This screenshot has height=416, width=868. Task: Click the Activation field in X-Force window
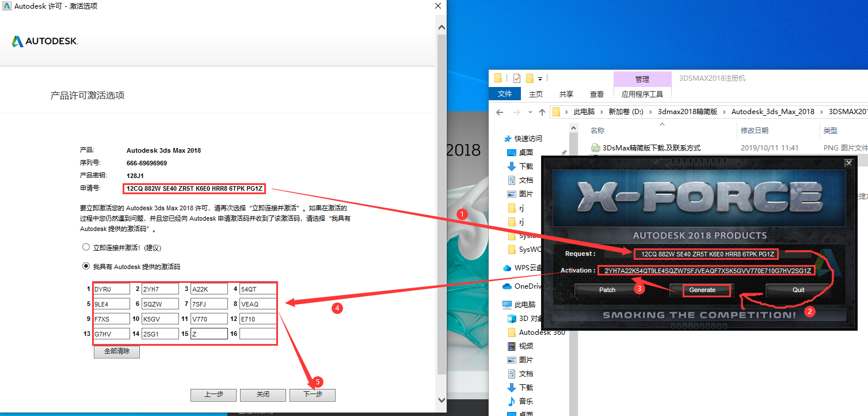pos(707,270)
